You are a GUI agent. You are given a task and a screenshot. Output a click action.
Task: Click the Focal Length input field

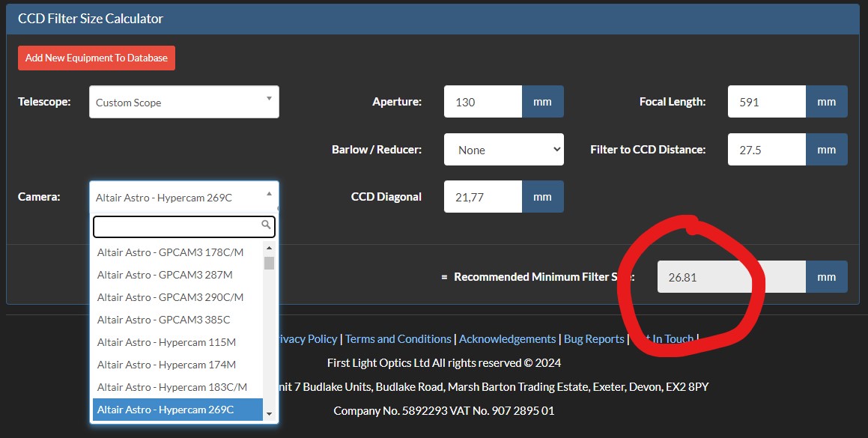(766, 102)
